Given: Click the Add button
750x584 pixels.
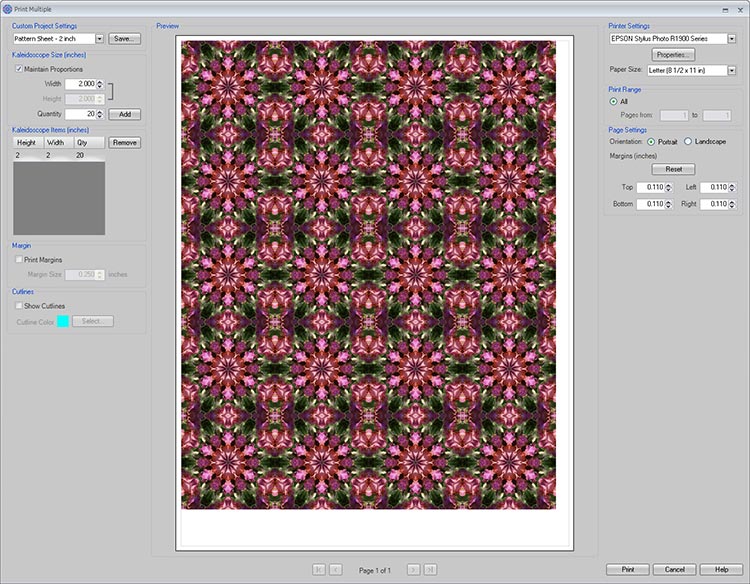Looking at the screenshot, I should coord(124,114).
